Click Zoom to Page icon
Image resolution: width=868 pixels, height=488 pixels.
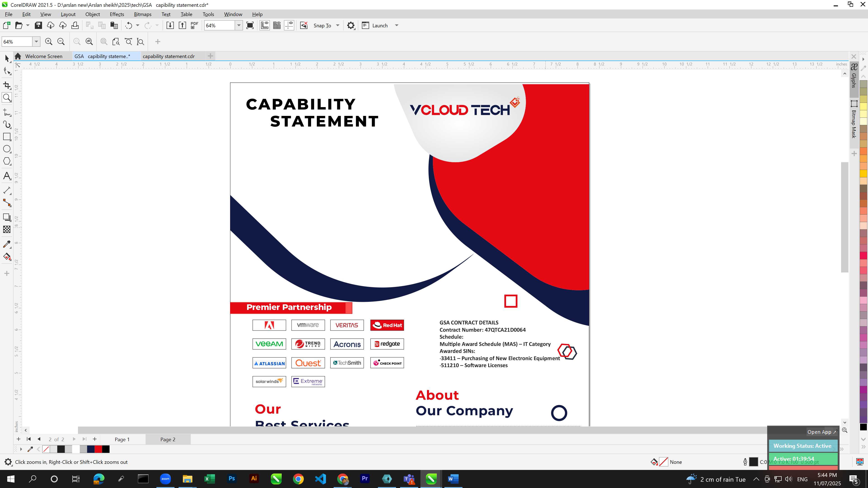coord(116,42)
